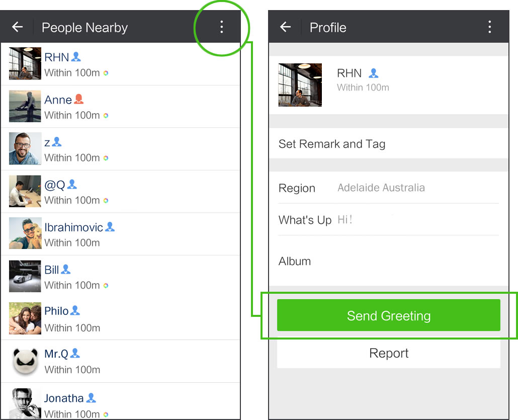Open the Album row
The image size is (518, 420).
(388, 261)
